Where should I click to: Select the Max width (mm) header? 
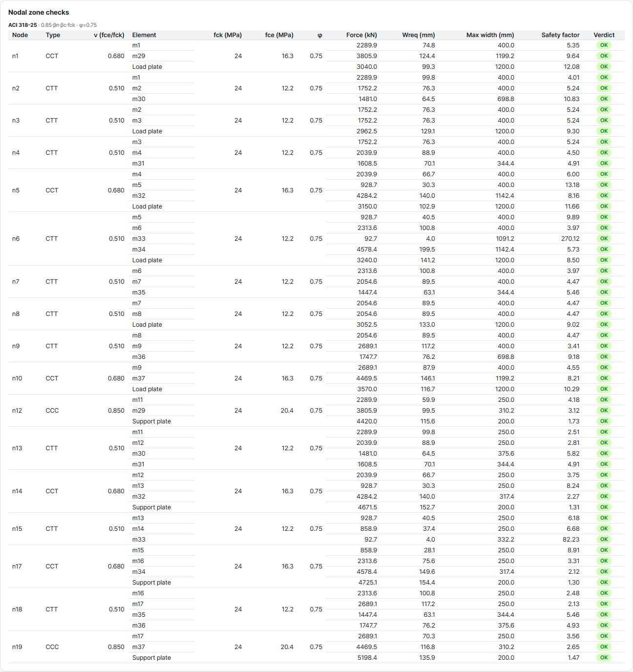coord(490,35)
